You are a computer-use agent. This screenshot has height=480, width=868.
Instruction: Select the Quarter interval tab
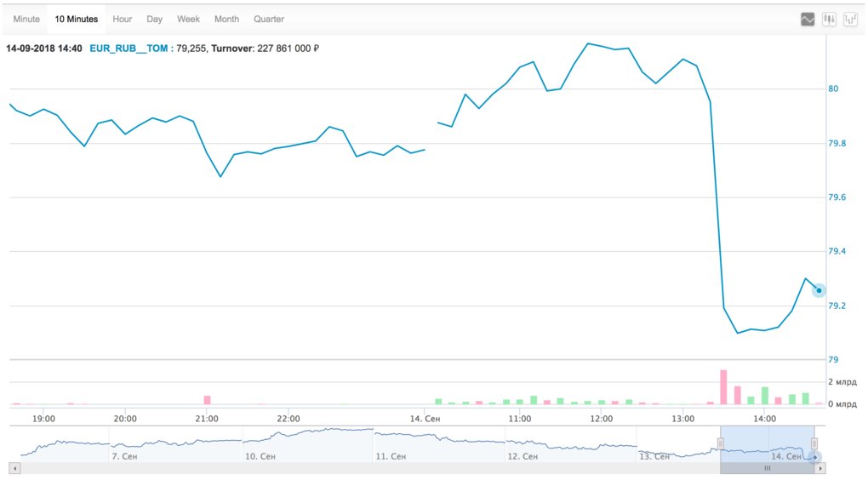tap(269, 20)
